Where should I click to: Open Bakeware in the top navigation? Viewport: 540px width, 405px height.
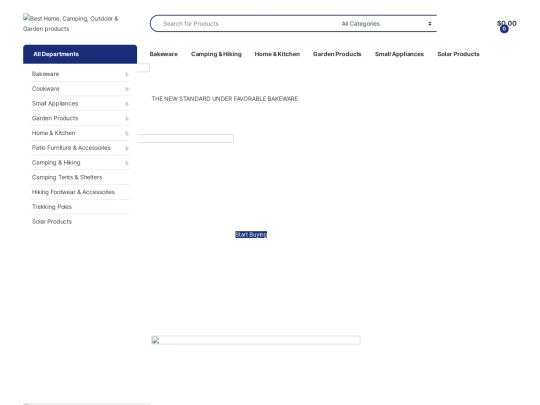164,54
